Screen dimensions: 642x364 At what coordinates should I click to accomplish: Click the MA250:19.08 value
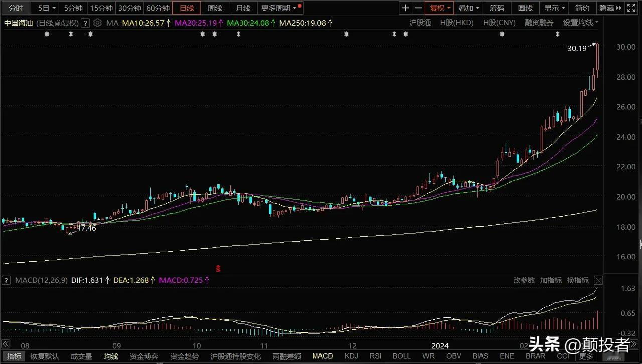(x=302, y=23)
